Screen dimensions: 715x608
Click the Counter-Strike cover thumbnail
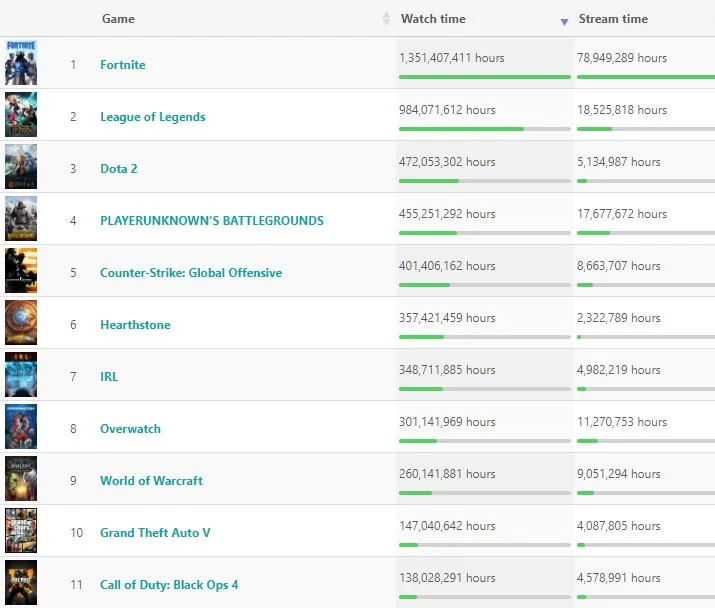(x=21, y=270)
